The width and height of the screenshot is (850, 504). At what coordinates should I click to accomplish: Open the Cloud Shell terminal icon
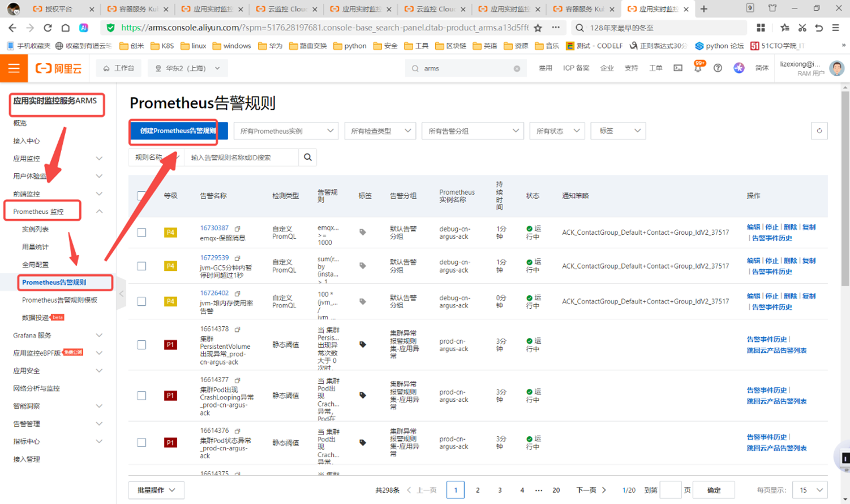678,68
